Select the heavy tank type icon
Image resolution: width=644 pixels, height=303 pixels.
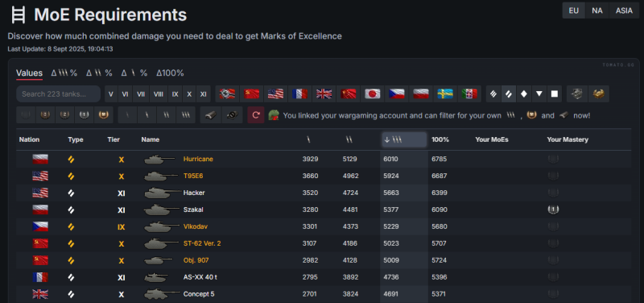point(493,93)
